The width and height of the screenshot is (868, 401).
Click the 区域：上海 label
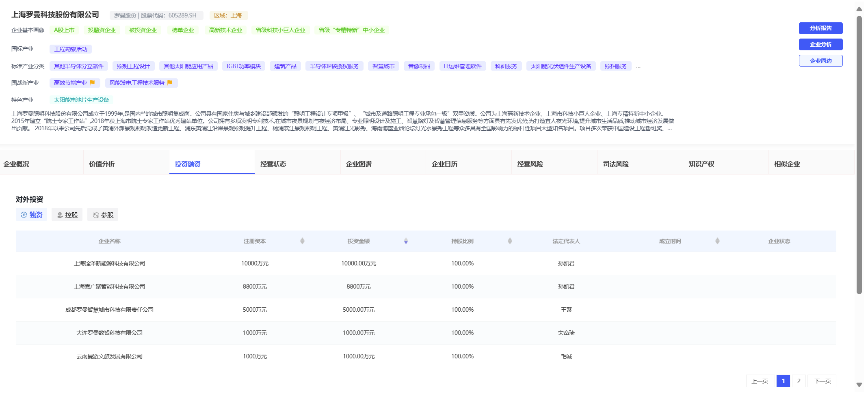(229, 15)
